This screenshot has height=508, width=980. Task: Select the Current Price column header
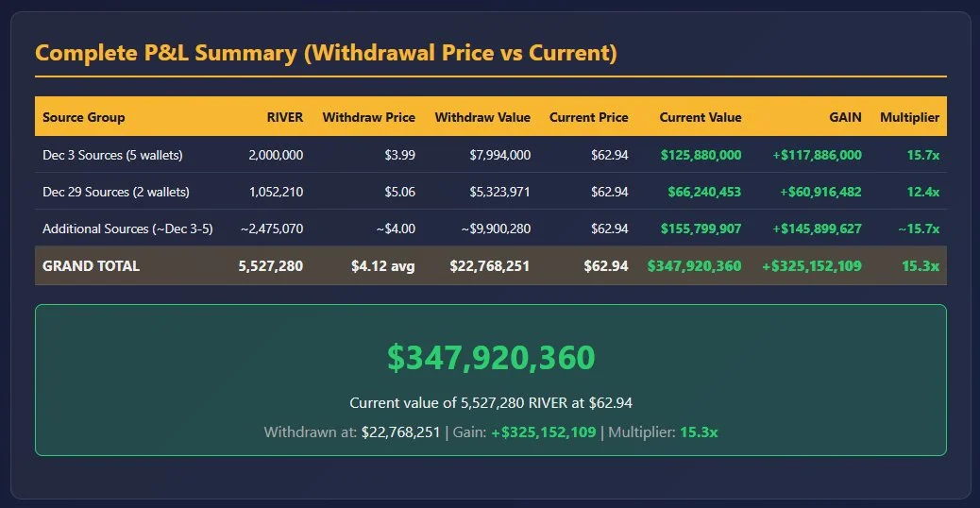point(588,117)
